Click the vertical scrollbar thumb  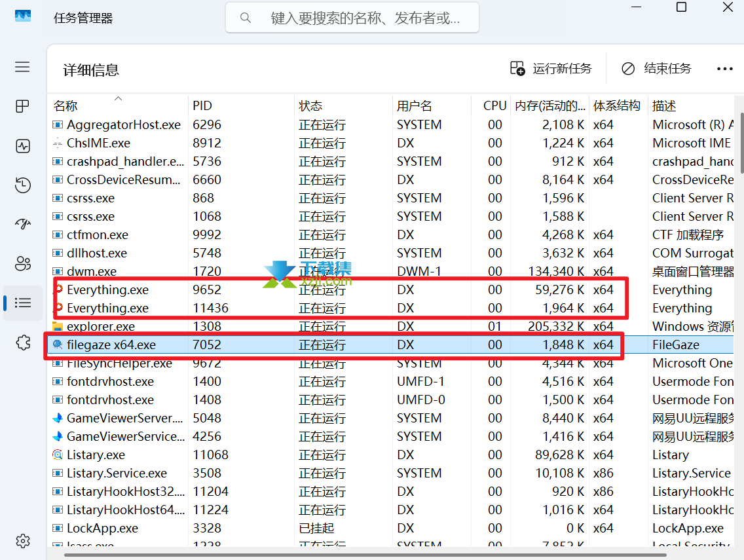point(741,142)
